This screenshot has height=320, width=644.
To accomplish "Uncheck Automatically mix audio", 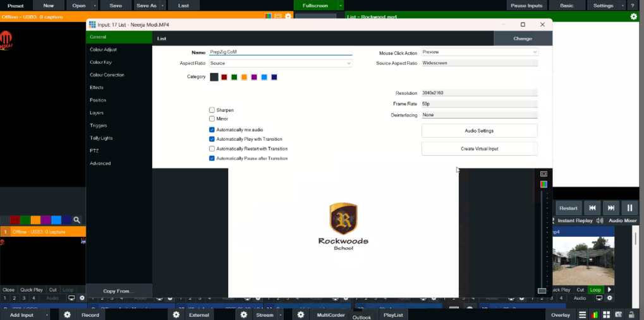I will pos(212,129).
